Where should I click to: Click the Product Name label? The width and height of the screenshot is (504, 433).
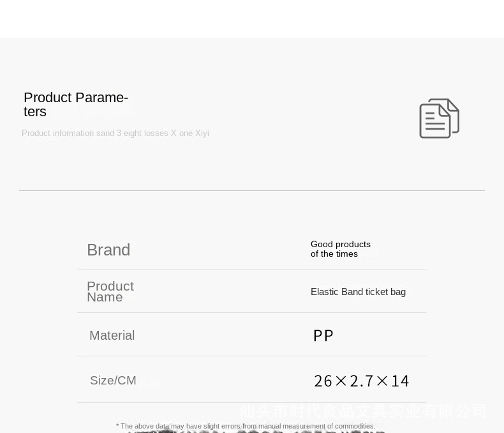tap(110, 291)
